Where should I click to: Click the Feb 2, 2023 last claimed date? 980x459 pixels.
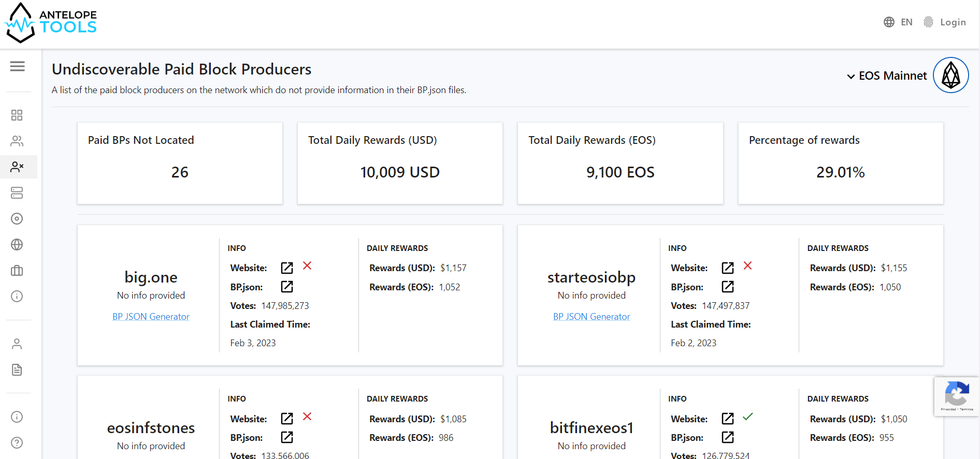pos(694,343)
